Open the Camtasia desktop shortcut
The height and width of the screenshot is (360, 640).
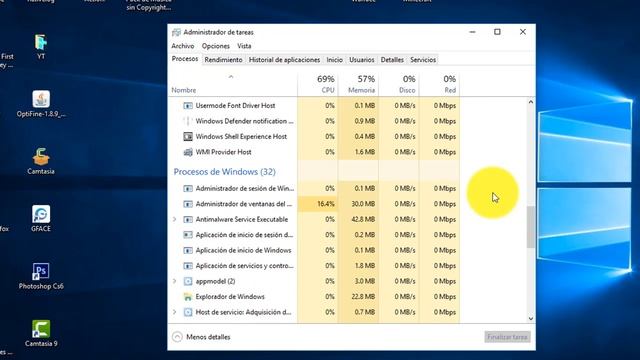[x=41, y=161]
